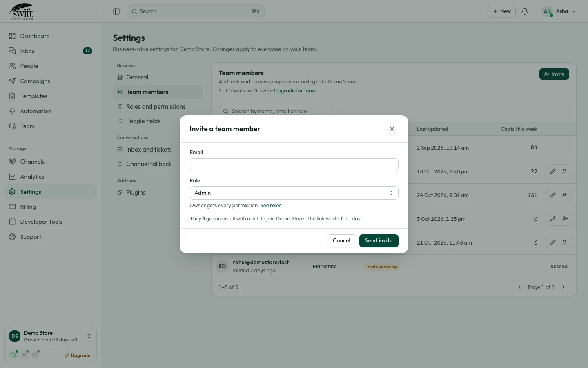
Task: Select General settings section
Action: click(x=158, y=77)
